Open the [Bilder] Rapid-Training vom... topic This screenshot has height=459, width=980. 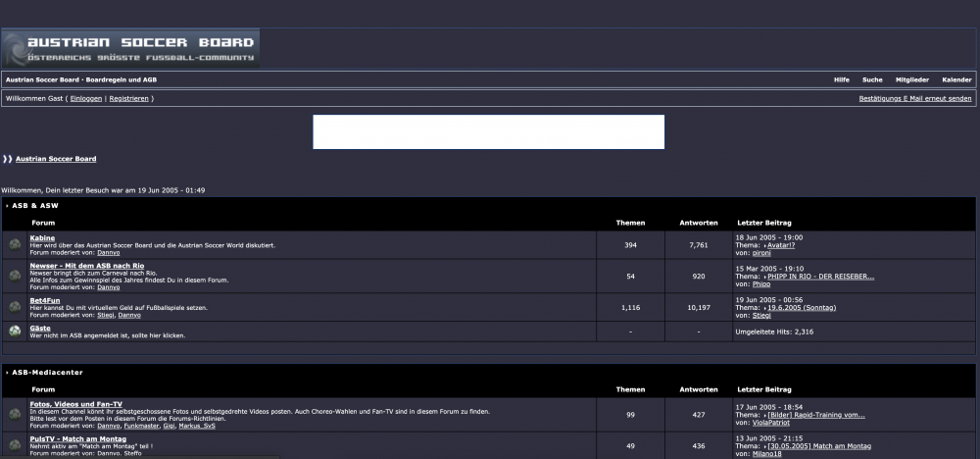point(816,415)
